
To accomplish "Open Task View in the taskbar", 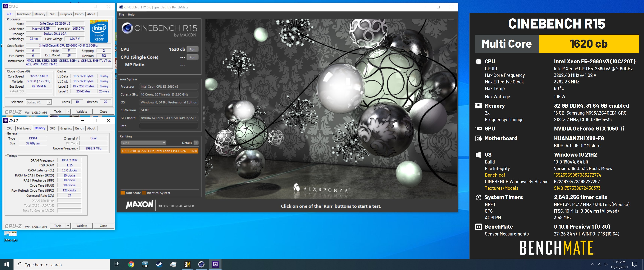I will pos(117,265).
